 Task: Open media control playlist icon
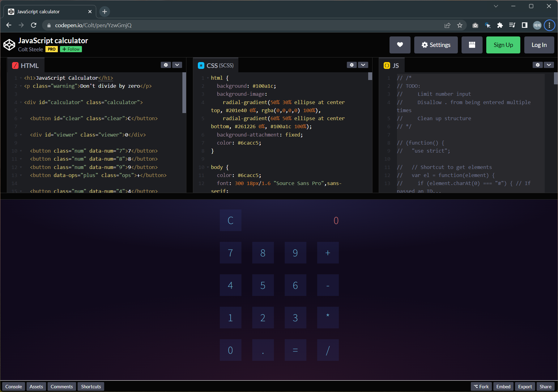click(x=512, y=25)
